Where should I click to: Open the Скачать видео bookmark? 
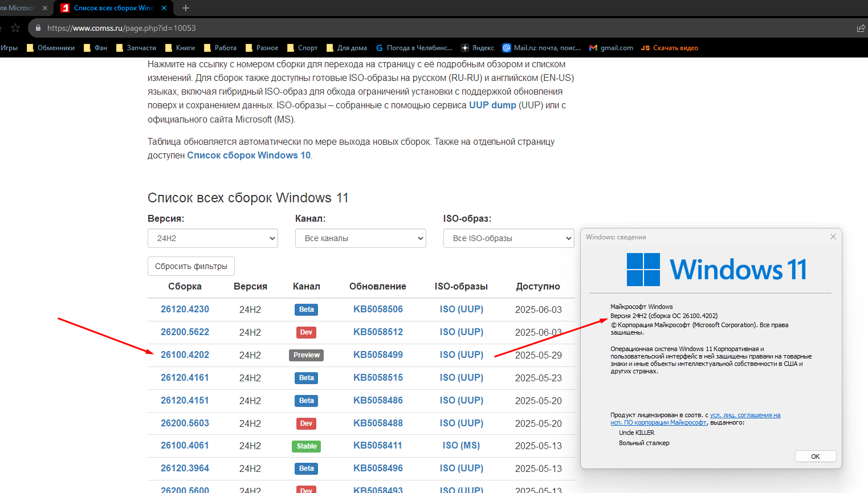coord(670,48)
